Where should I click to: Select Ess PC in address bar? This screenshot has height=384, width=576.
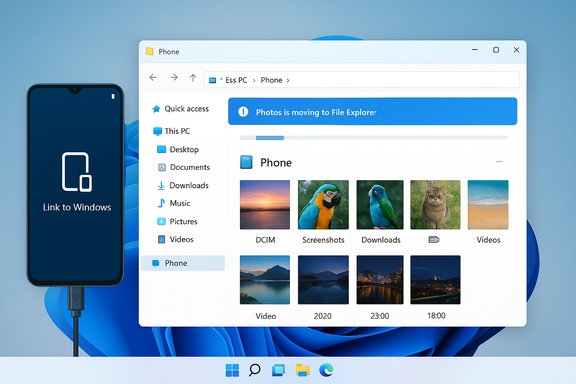[236, 80]
